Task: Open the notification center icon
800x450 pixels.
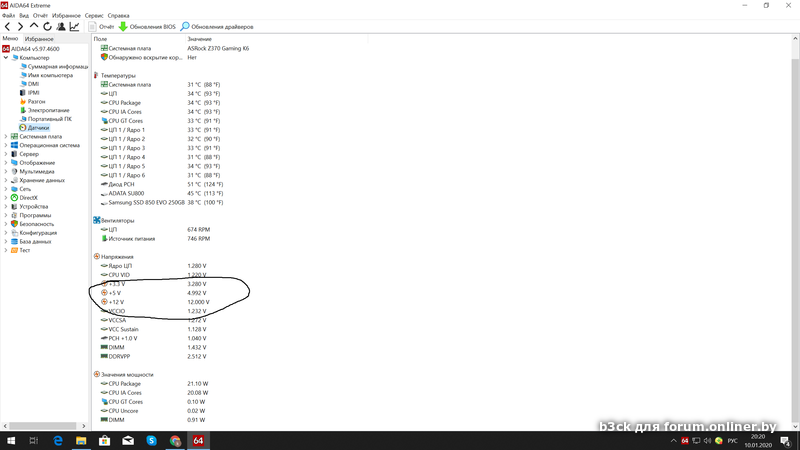Action: [785, 441]
